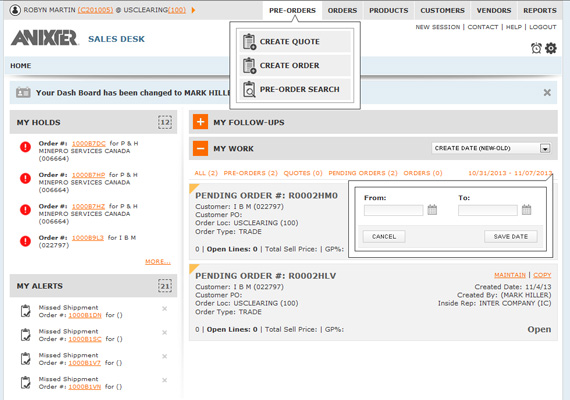Click red alert icon for order 1000B7DC

click(25, 147)
